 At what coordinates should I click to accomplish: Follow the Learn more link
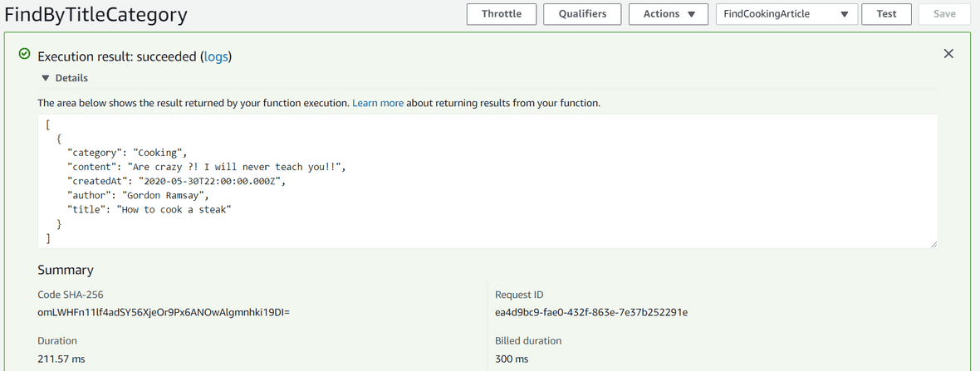click(378, 103)
